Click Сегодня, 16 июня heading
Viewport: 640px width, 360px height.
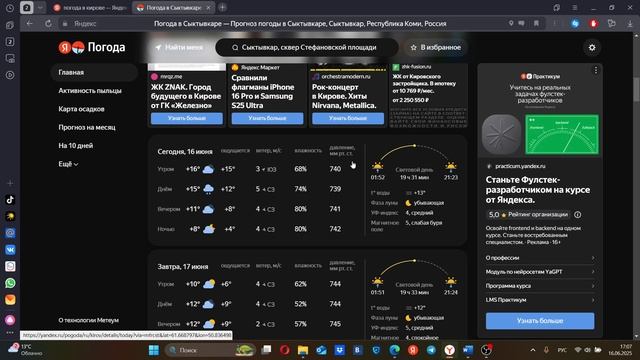[x=185, y=151]
